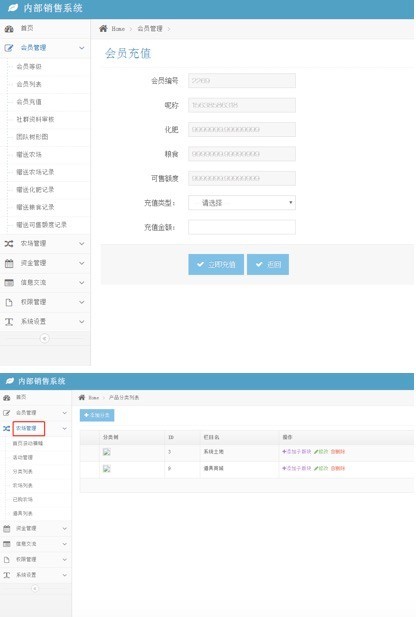The height and width of the screenshot is (617, 416).
Task: Open 赠送可售额度记录 in the sidebar
Action: click(x=41, y=225)
